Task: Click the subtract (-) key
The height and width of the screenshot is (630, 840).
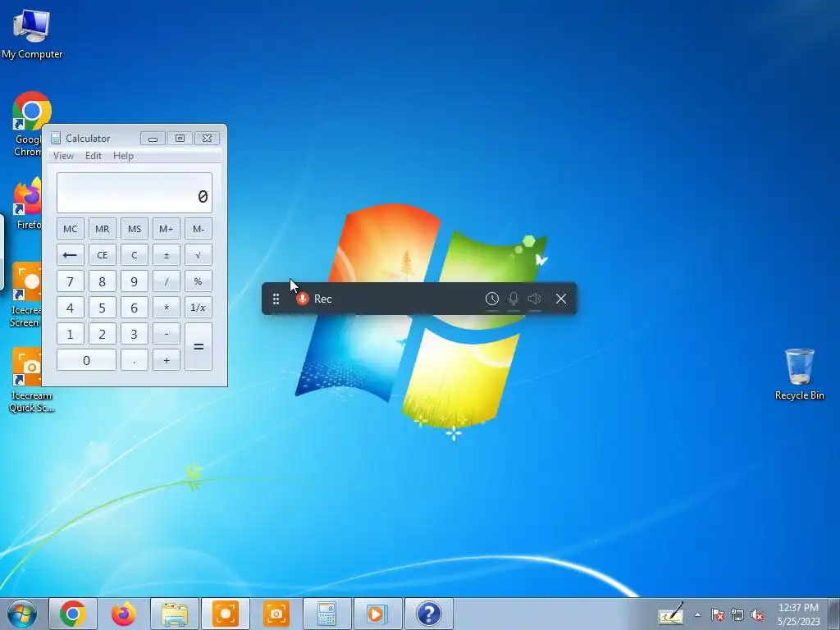Action: click(x=166, y=334)
